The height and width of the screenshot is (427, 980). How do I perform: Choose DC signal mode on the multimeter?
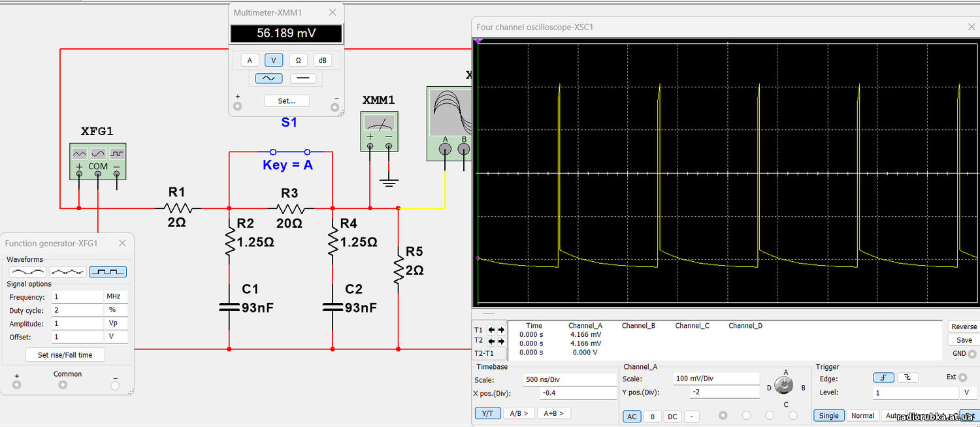[302, 78]
